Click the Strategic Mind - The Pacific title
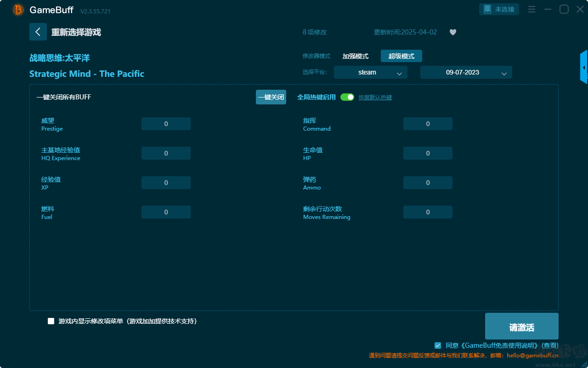The image size is (588, 368). [x=87, y=74]
